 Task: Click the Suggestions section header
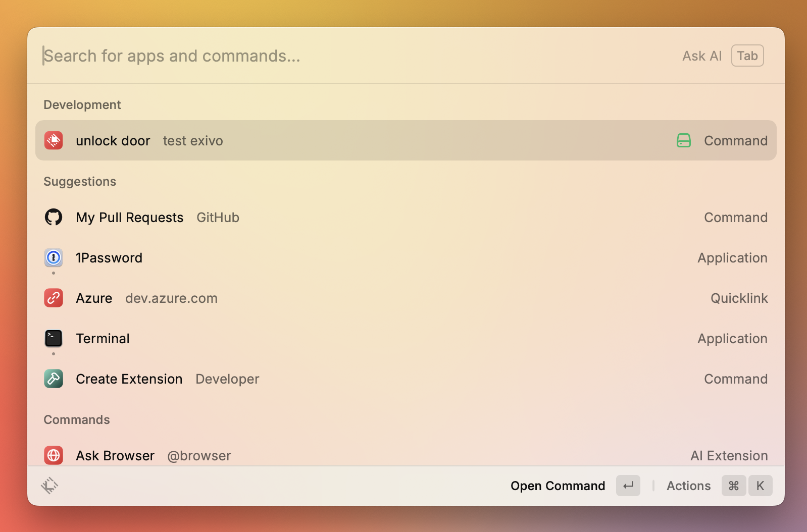[80, 181]
